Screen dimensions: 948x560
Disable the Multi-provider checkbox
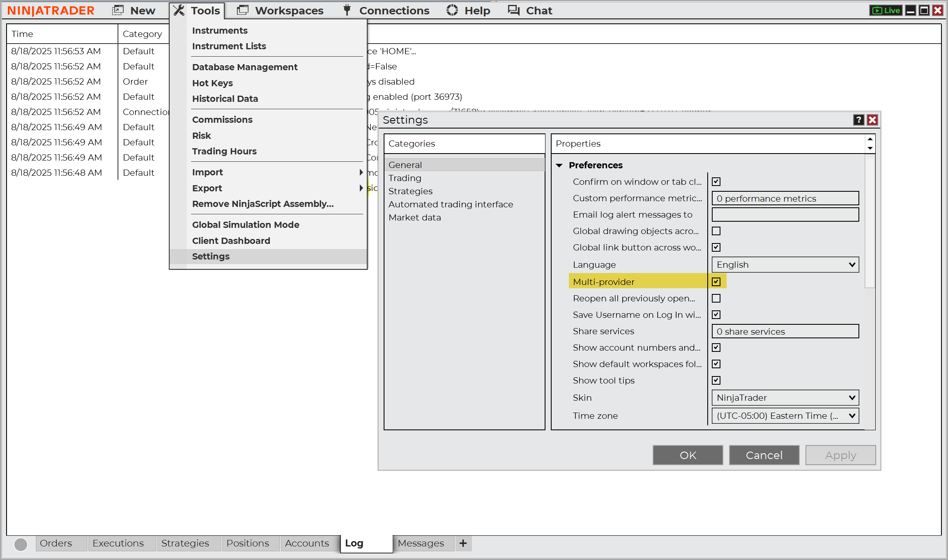(716, 281)
